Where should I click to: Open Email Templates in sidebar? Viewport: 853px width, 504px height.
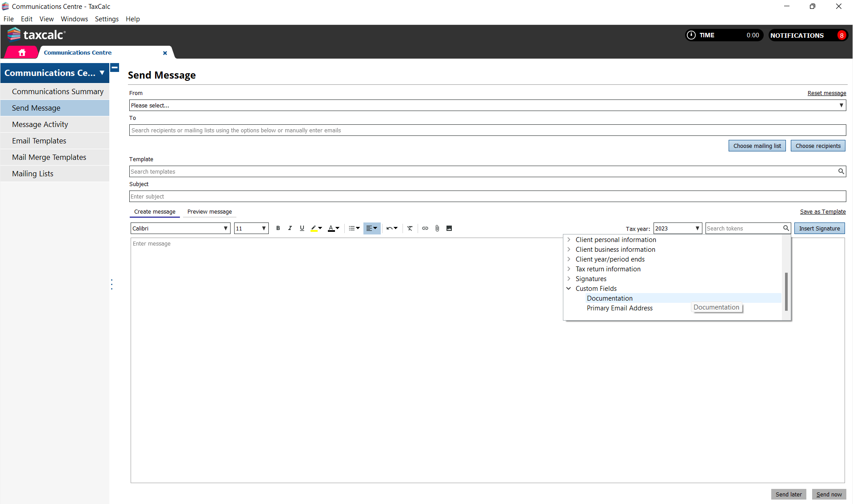tap(39, 141)
